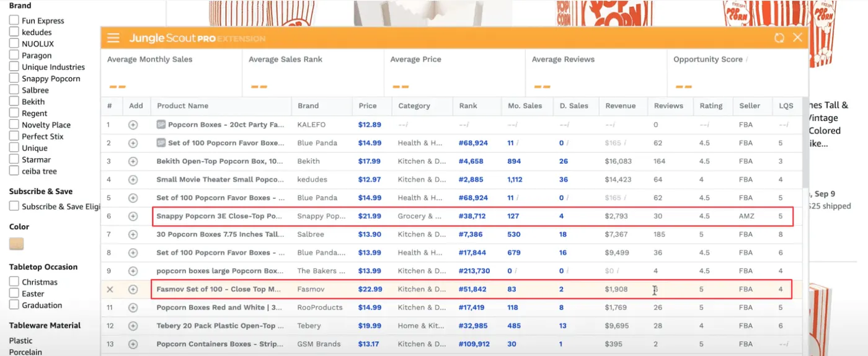868x356 pixels.
Task: Select Porcelain tableware material filter
Action: (25, 352)
